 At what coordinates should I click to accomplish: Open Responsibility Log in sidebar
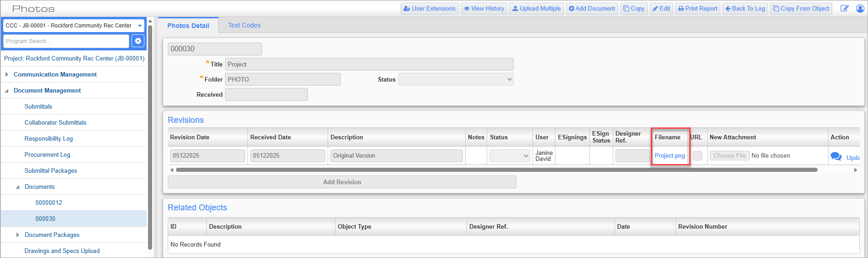point(49,138)
